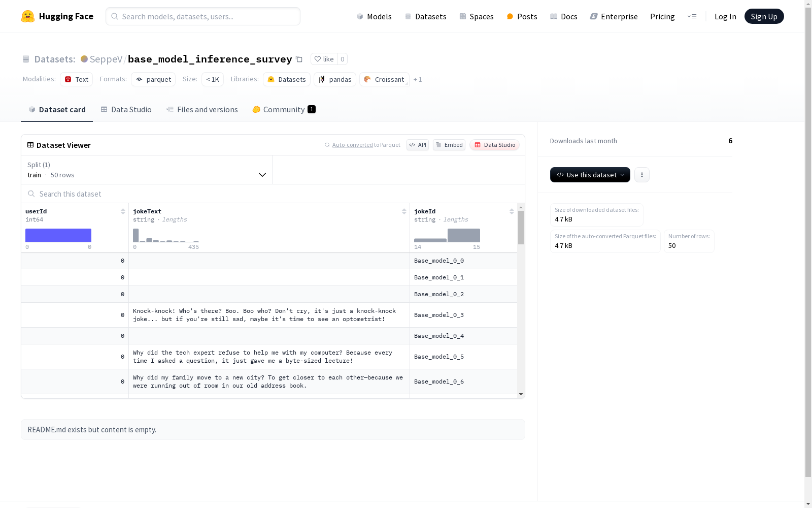Open the more navigation menu icon

pyautogui.click(x=692, y=16)
